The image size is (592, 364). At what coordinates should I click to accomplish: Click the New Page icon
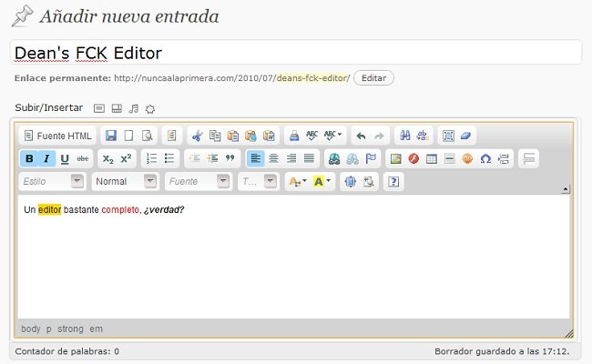click(x=128, y=136)
